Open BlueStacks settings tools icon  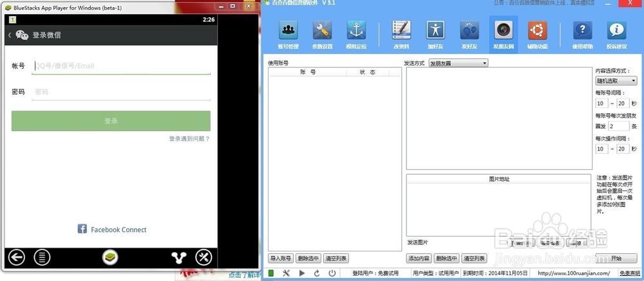pos(204,258)
